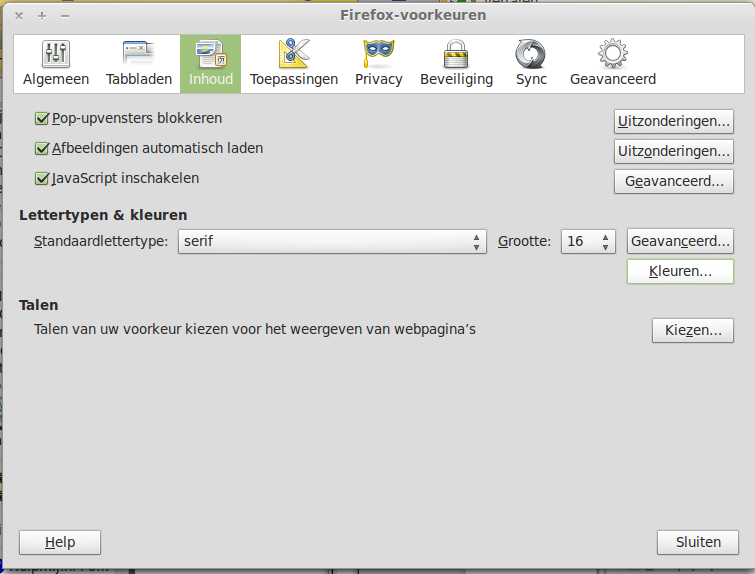Close the Firefox-voorkeuren window
Viewport: 755px width, 574px height.
(19, 16)
